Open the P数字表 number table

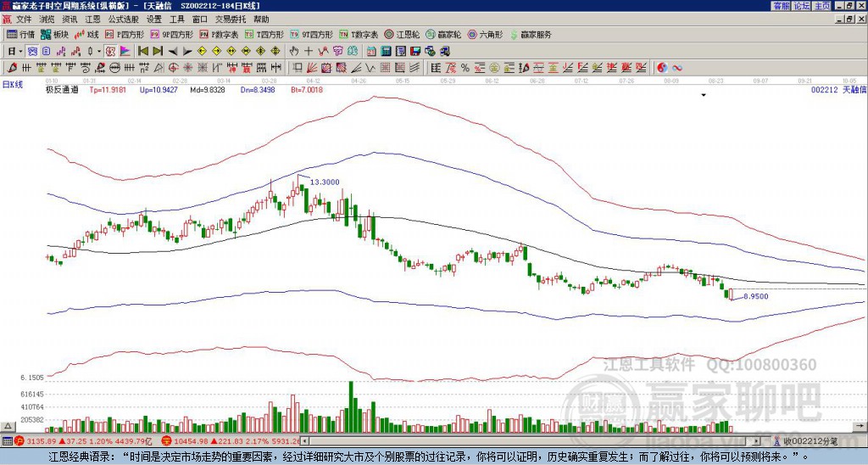(x=220, y=34)
